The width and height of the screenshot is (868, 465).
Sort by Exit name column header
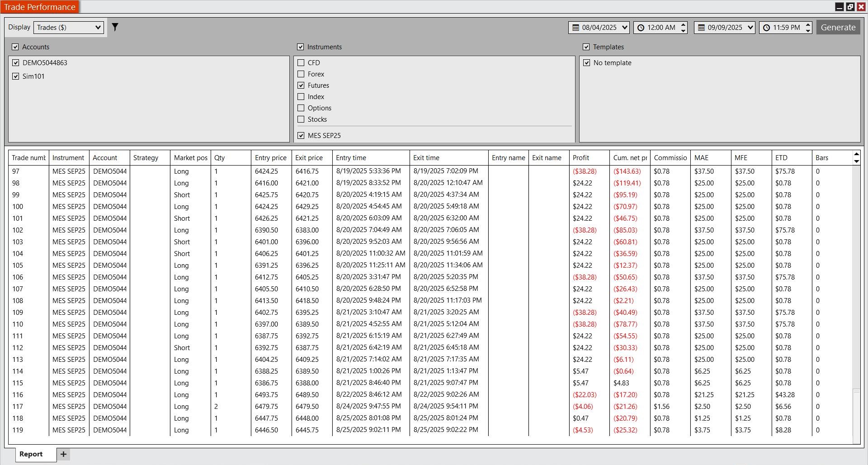549,158
